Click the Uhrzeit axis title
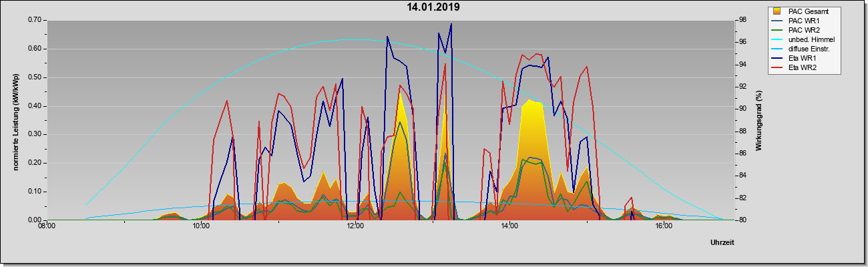Screen dimensions: 868x267 [x=722, y=244]
